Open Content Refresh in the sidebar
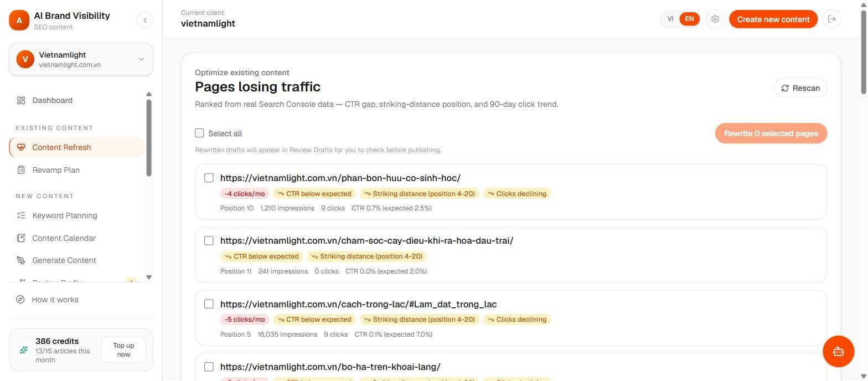 (76, 147)
